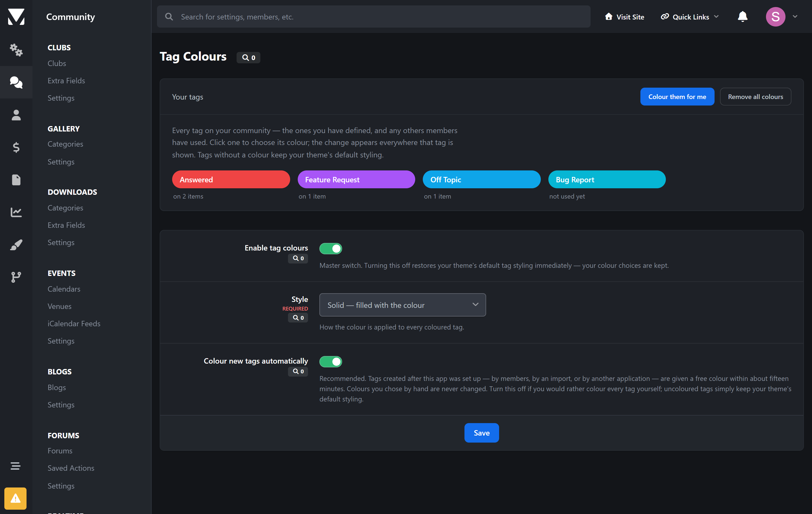812x514 pixels.
Task: Click the search badge under Style REQUIRED
Action: click(298, 318)
